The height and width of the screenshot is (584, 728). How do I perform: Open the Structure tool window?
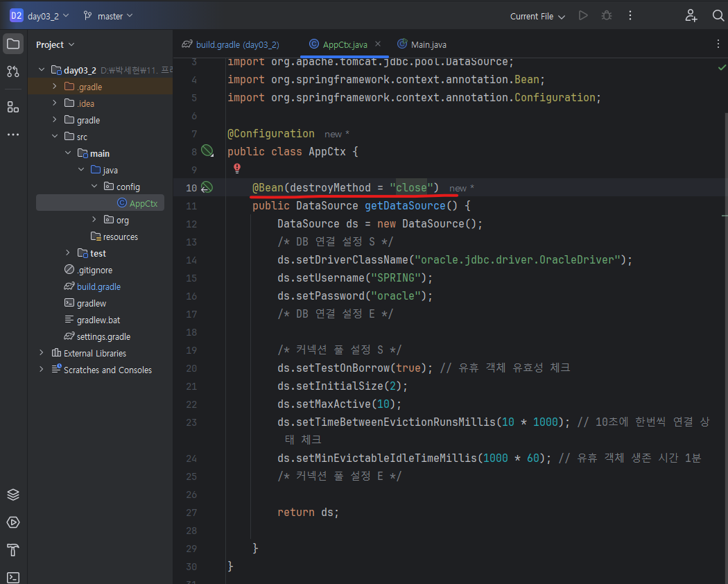point(13,108)
